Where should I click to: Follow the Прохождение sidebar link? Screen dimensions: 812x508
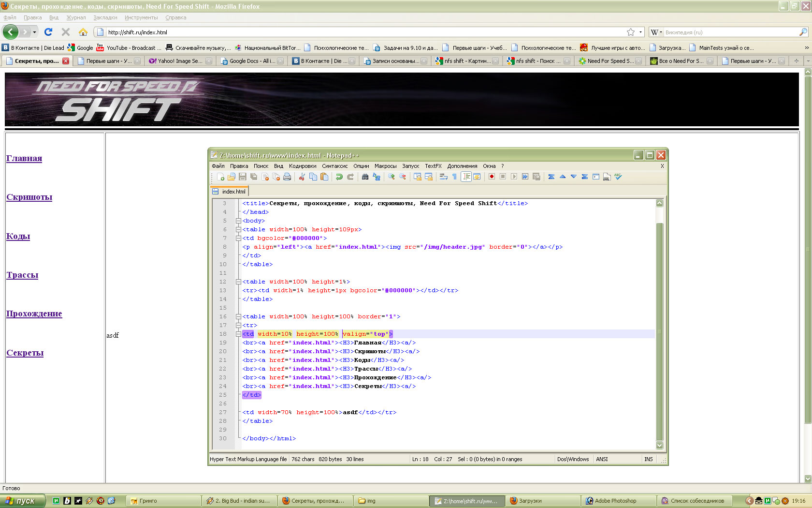(x=34, y=314)
